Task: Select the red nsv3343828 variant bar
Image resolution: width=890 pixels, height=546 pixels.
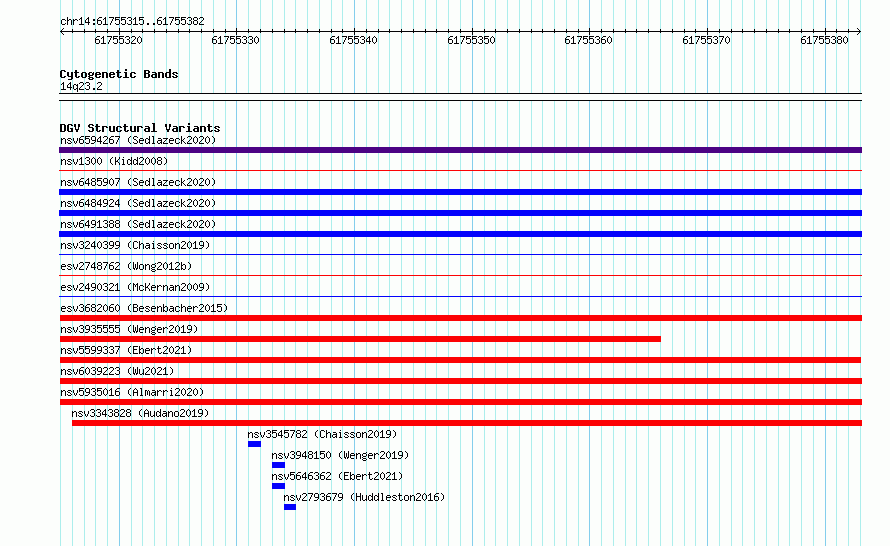Action: 467,423
